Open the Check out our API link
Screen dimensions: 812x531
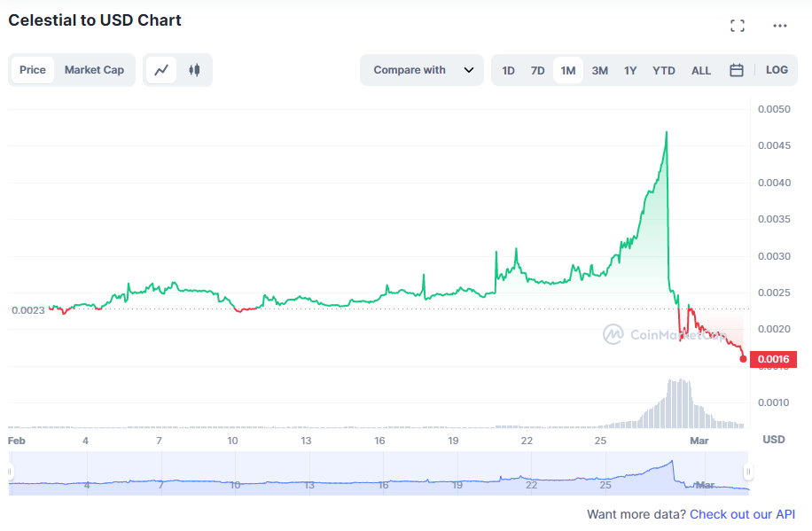[742, 514]
